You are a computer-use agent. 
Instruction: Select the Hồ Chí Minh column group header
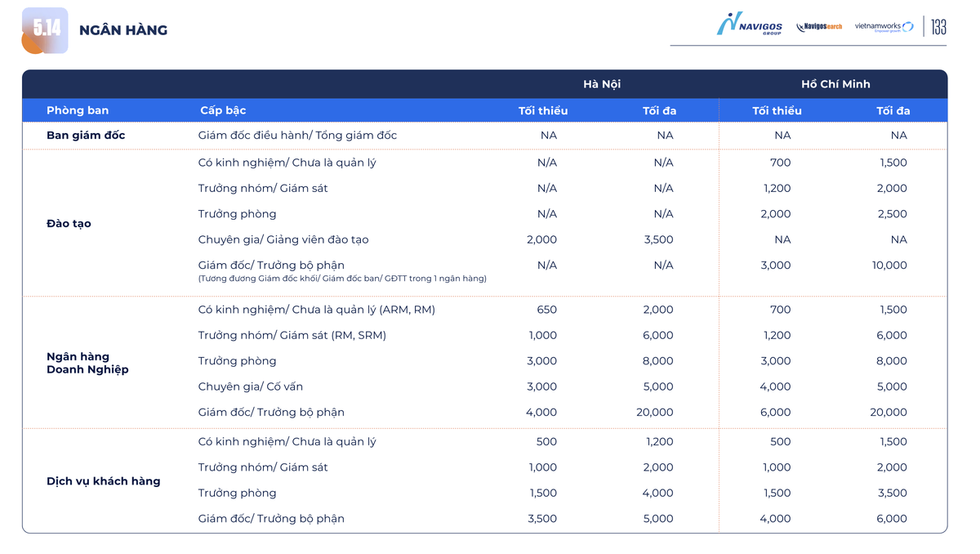[835, 84]
